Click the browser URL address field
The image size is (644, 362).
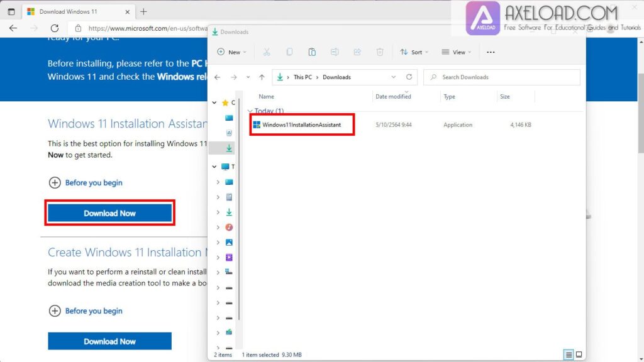click(x=148, y=28)
